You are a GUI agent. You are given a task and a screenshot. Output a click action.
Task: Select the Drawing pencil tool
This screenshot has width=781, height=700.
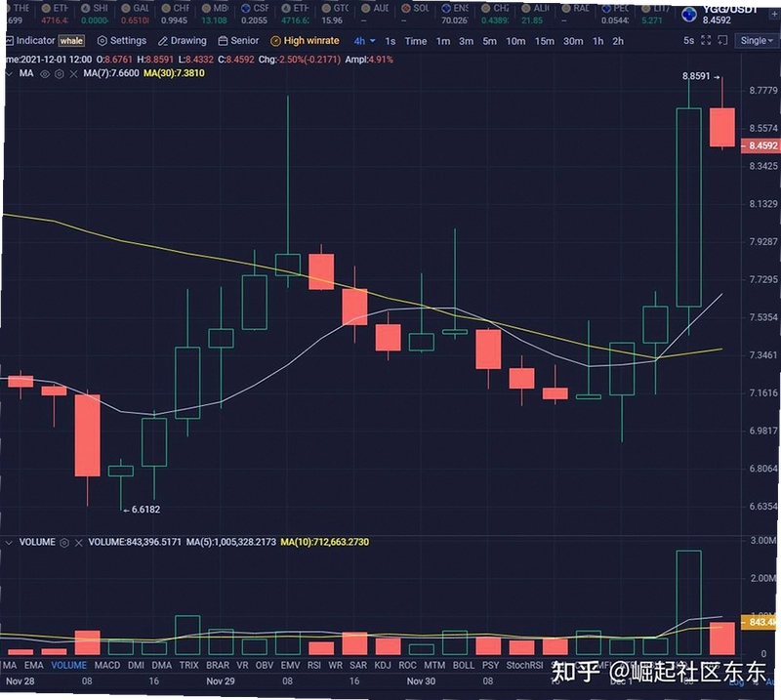163,41
